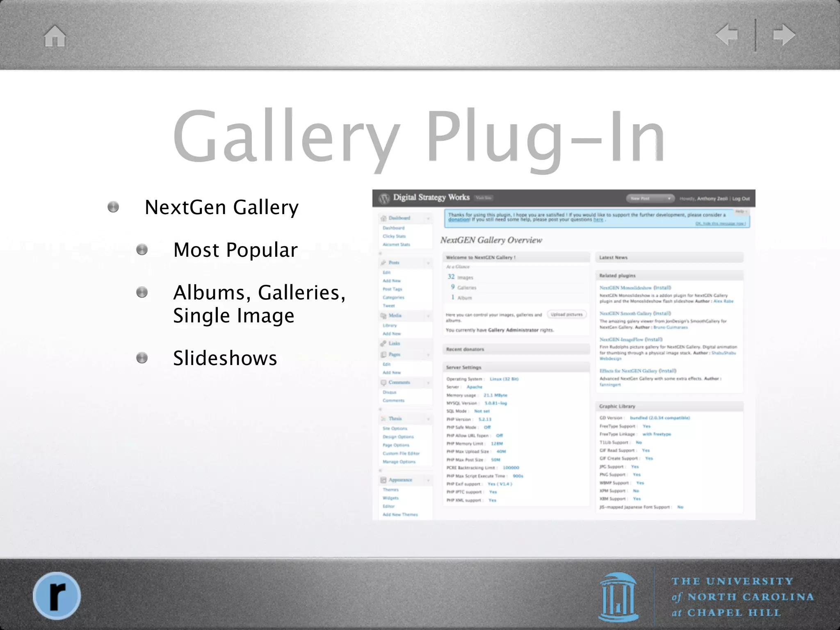Open author Alex Rabe link

(x=724, y=301)
